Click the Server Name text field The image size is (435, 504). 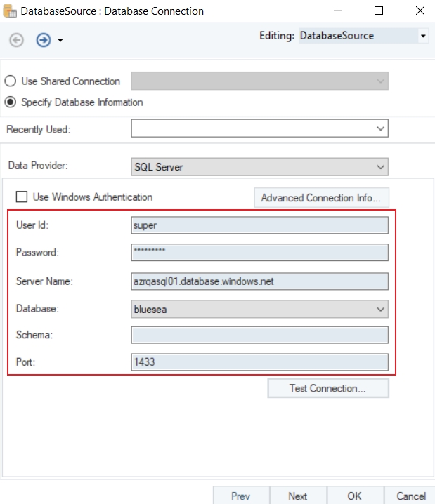[259, 281]
